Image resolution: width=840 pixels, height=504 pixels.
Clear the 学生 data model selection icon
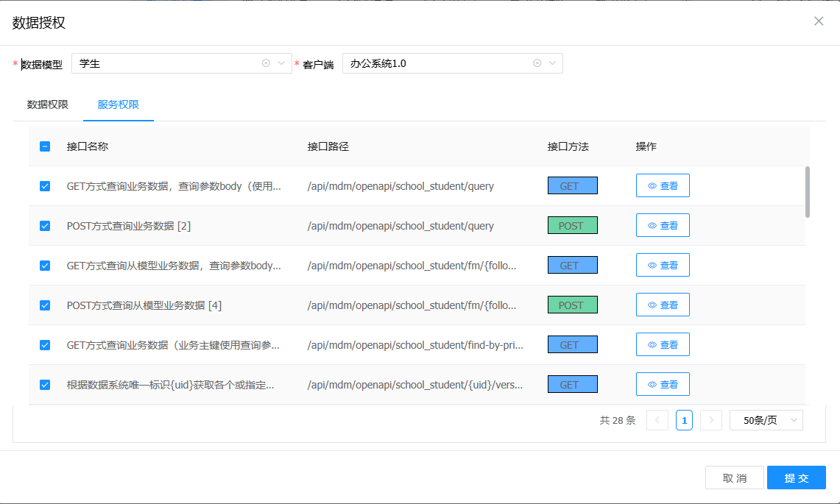266,63
